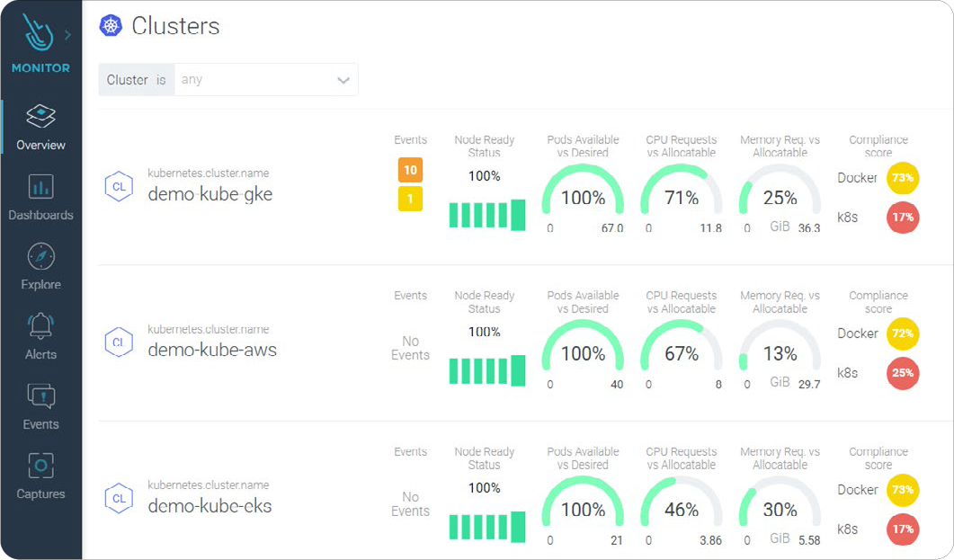Open the Events chat icon
Screen dimensions: 954x560
pyautogui.click(x=40, y=396)
